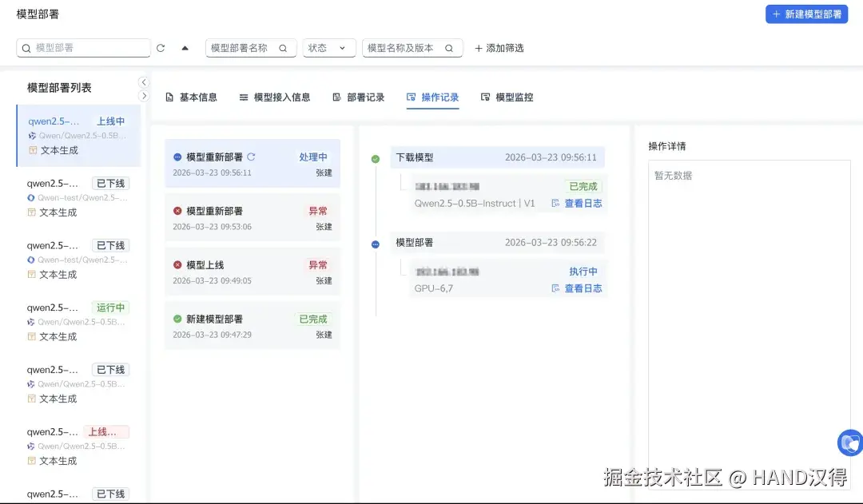
Task: Click the 上线中 status label
Action: click(x=110, y=121)
